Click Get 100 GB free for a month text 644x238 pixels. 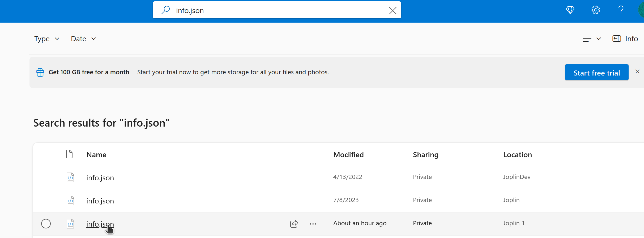(89, 72)
